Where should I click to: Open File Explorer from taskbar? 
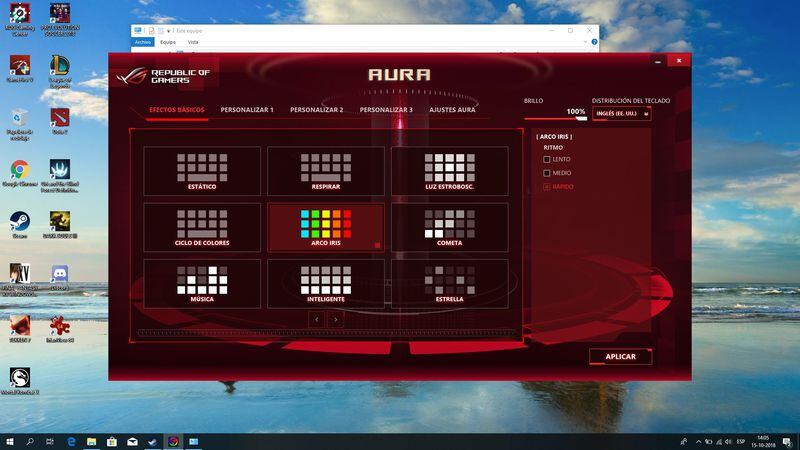91,442
